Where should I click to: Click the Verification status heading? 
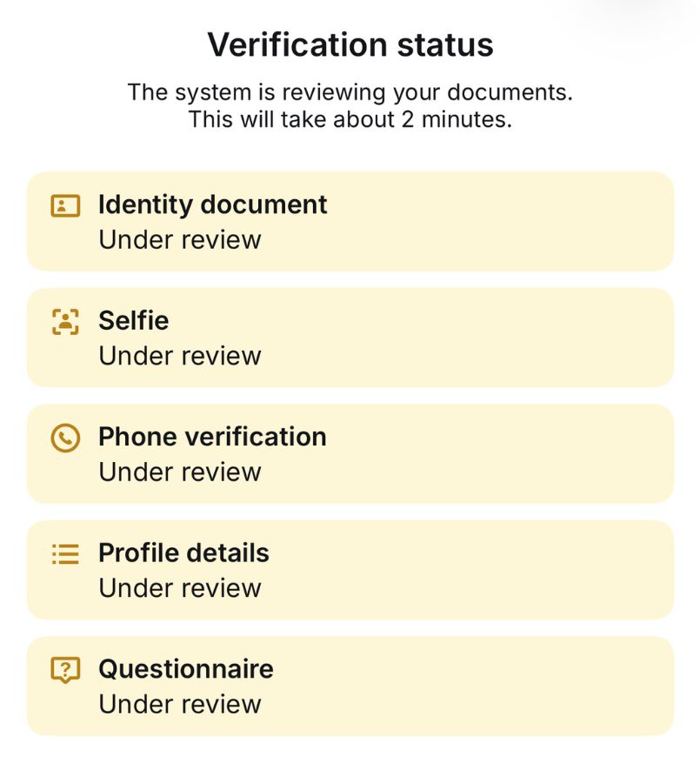[x=350, y=44]
